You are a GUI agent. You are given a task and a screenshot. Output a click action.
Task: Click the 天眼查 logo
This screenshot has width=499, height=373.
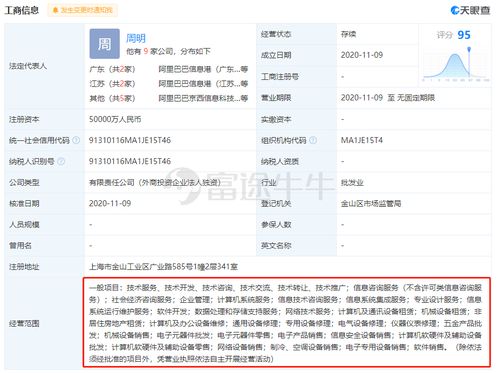[470, 10]
